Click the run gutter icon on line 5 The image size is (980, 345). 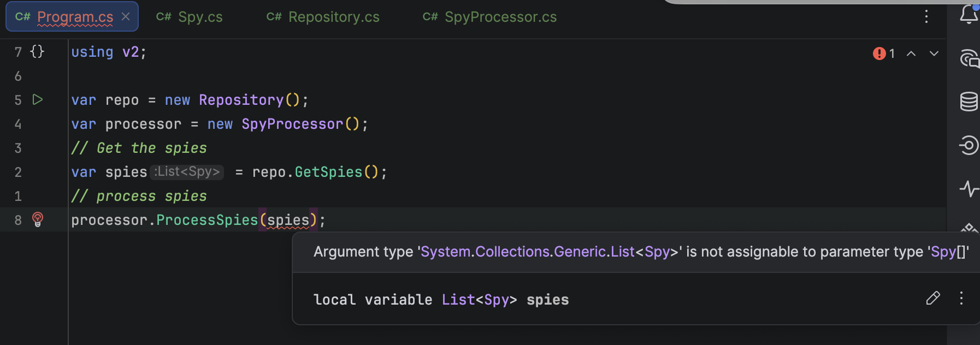point(37,100)
